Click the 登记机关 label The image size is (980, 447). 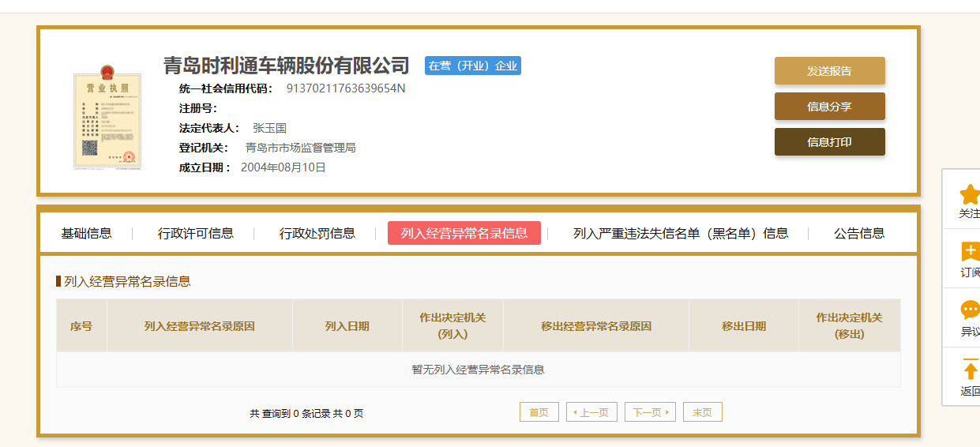pos(204,148)
